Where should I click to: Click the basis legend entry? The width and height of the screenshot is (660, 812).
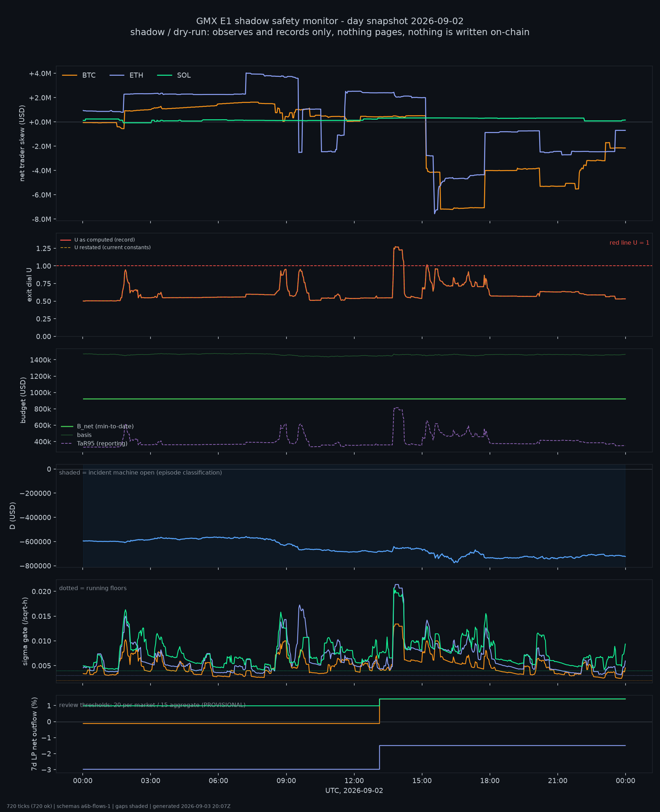point(77,435)
